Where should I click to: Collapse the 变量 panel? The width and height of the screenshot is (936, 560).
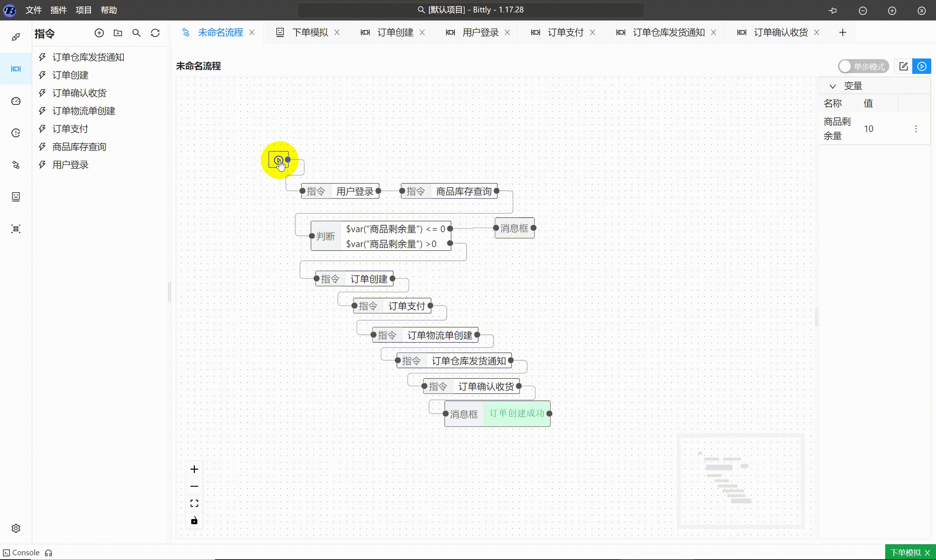(833, 86)
